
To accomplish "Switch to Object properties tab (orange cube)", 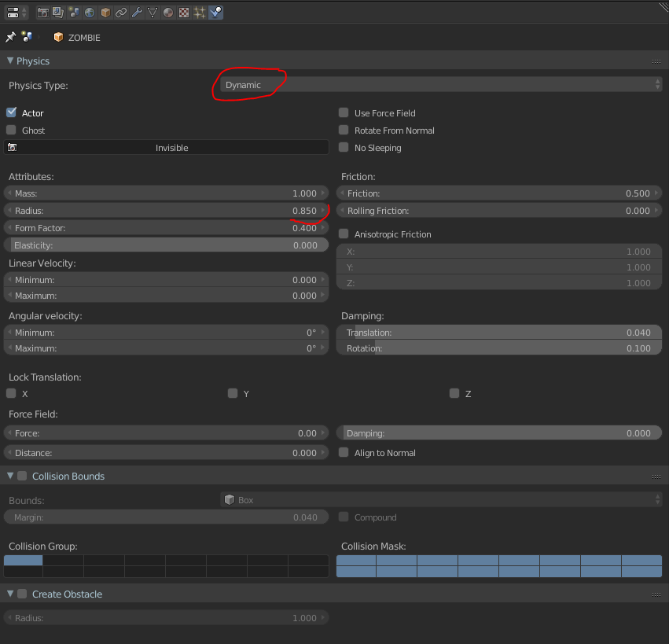I will [105, 13].
